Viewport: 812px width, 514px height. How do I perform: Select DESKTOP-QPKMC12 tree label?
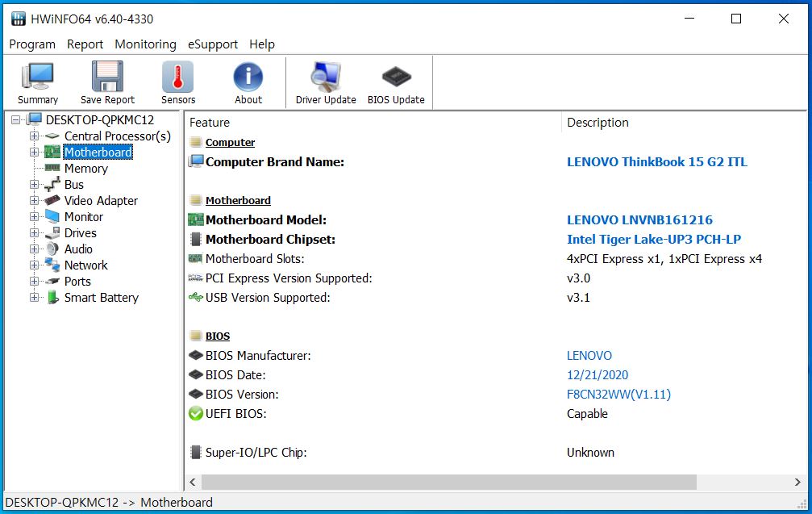(100, 120)
